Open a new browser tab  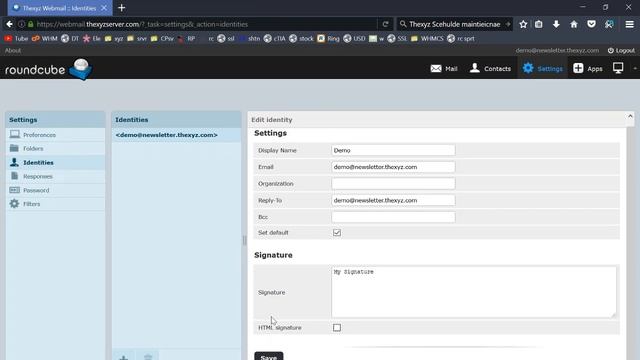point(121,8)
